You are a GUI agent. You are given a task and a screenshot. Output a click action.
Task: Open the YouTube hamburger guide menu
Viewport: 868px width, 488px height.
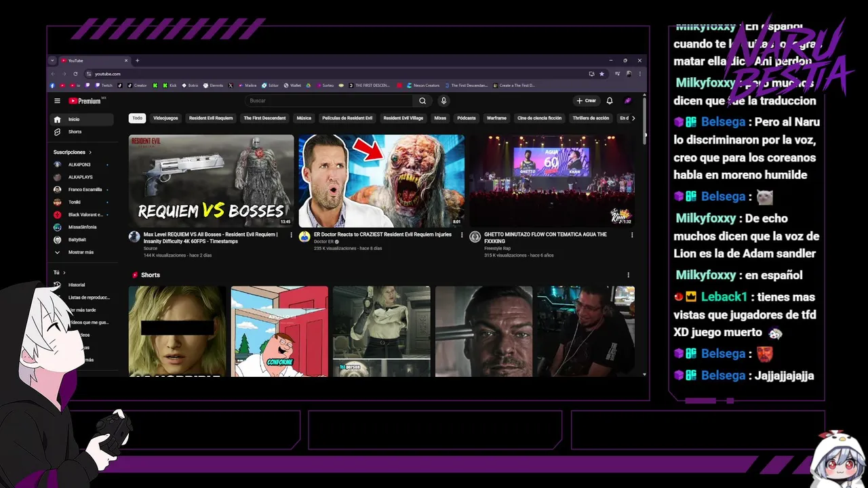(x=58, y=101)
